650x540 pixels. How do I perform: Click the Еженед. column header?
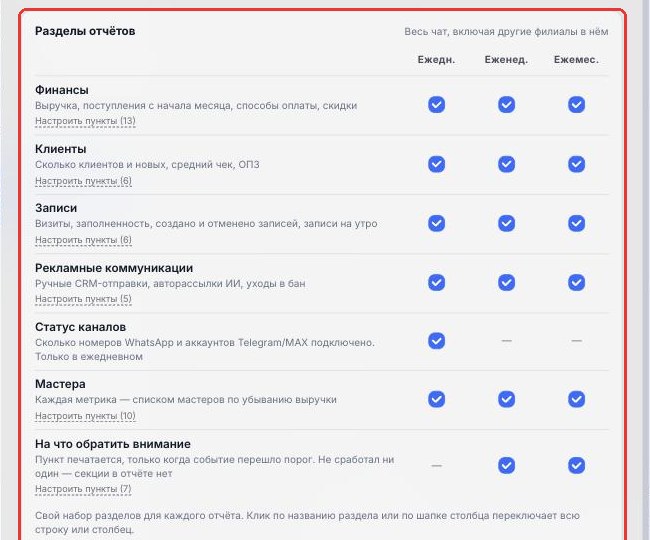[506, 60]
